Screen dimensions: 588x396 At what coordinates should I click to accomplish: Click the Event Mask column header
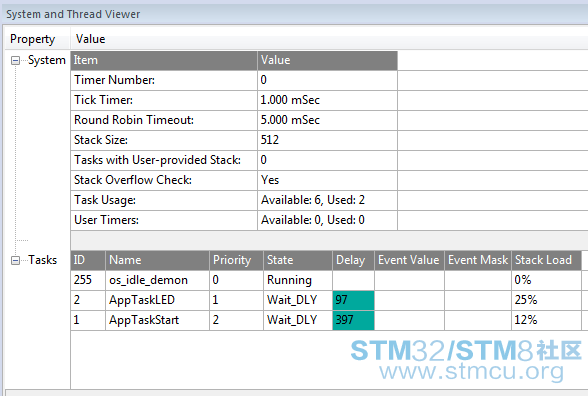point(478,260)
